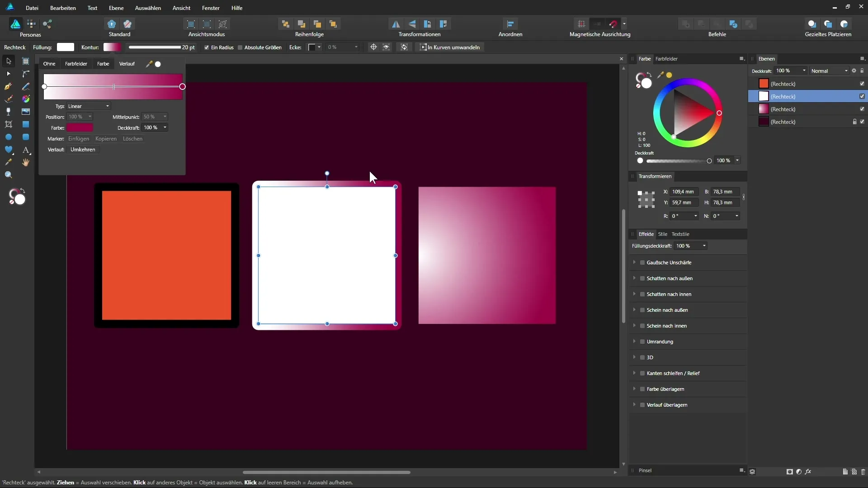Hide the gradient Rechteck layer
Image resolution: width=868 pixels, height=488 pixels.
click(x=862, y=109)
